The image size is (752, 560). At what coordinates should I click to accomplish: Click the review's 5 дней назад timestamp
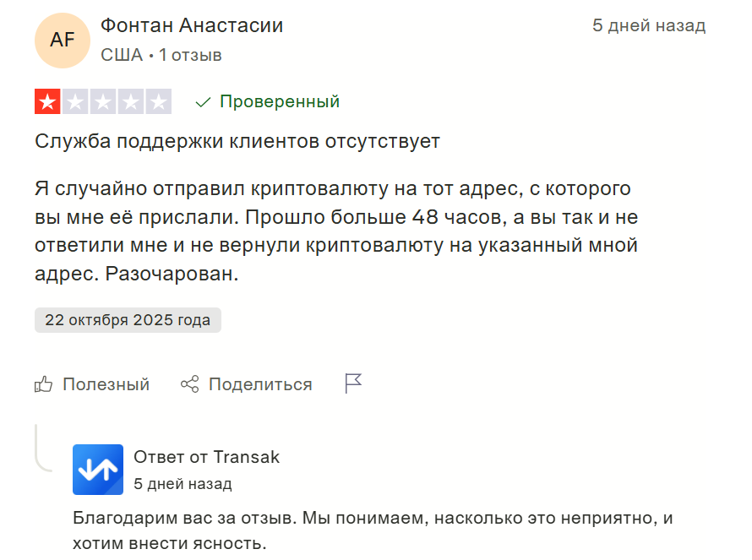tap(648, 25)
